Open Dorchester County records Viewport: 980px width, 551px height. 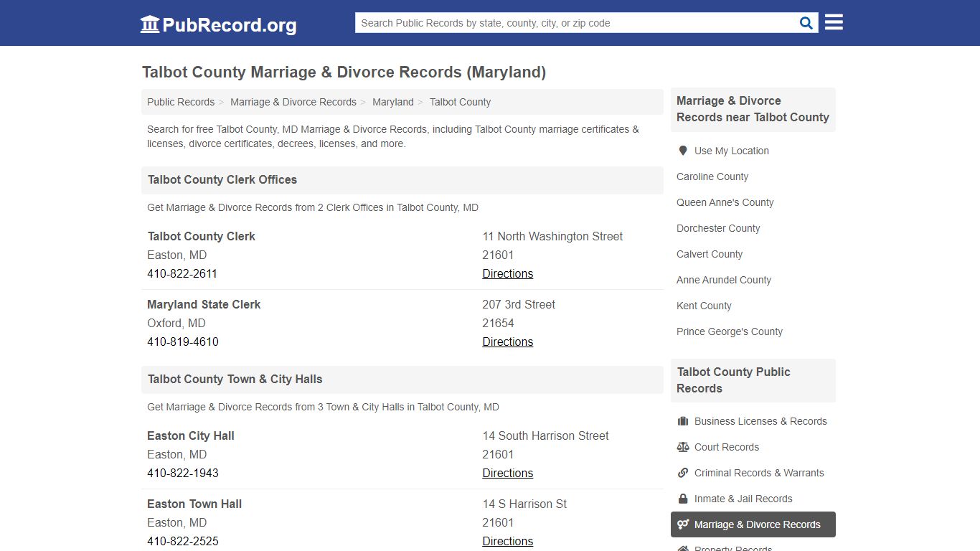point(718,228)
